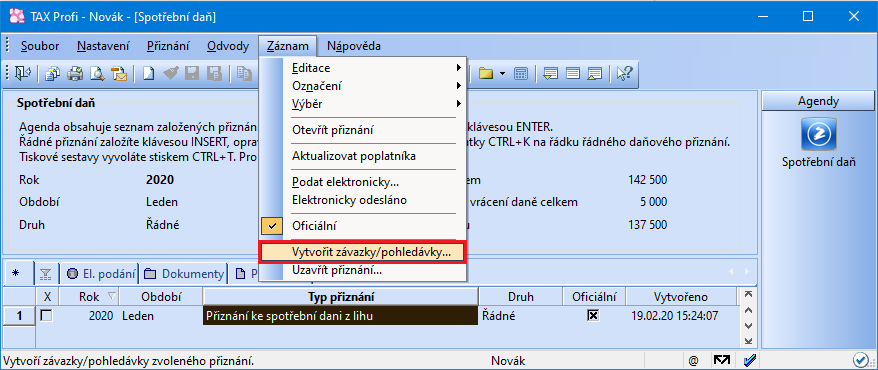Tick the X checkbox in row 1

tap(47, 316)
